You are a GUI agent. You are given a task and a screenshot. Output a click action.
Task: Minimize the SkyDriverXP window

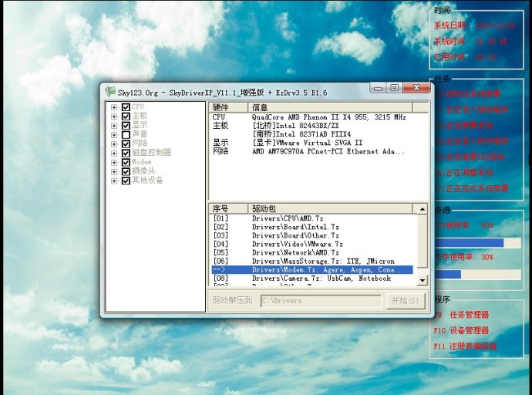pyautogui.click(x=378, y=88)
